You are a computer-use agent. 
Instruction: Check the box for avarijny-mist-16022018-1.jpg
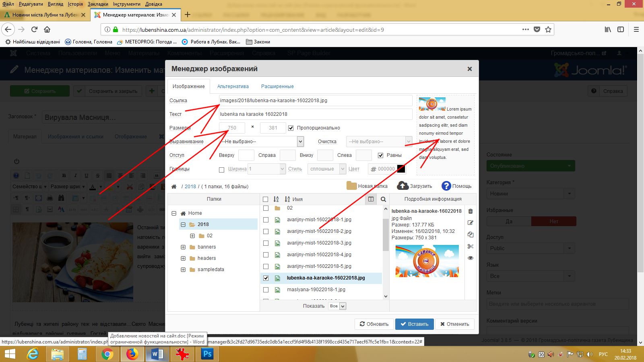[266, 220]
